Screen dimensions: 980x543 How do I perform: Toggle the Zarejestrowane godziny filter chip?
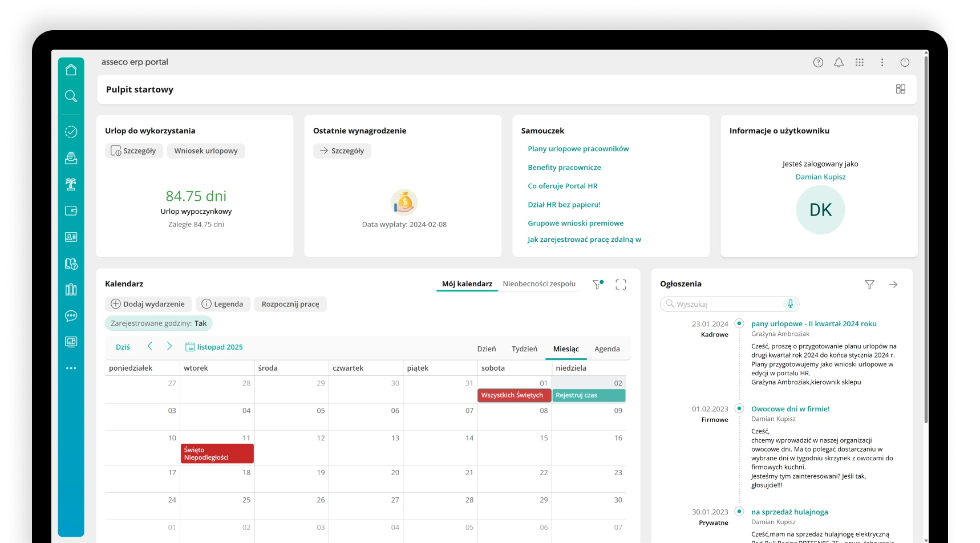pyautogui.click(x=159, y=323)
